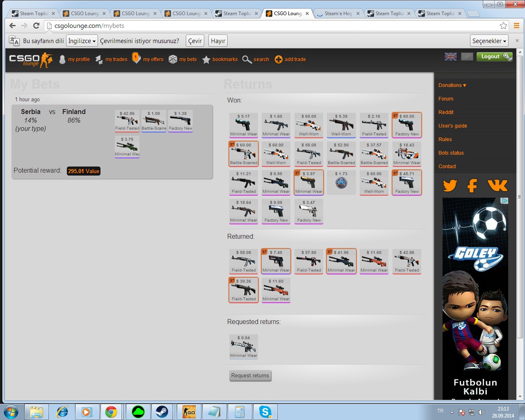The width and height of the screenshot is (525, 420).
Task: Click the my bets menu item
Action: click(x=188, y=59)
